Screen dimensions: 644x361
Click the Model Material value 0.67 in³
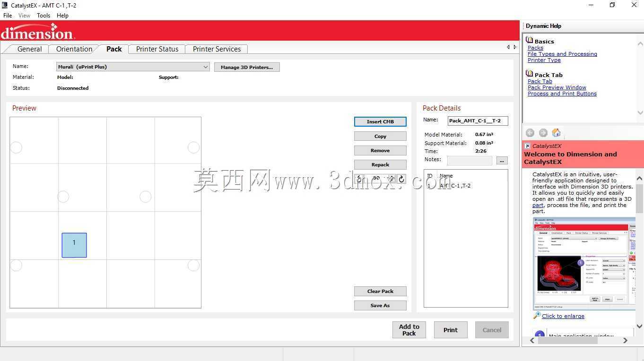(x=484, y=135)
